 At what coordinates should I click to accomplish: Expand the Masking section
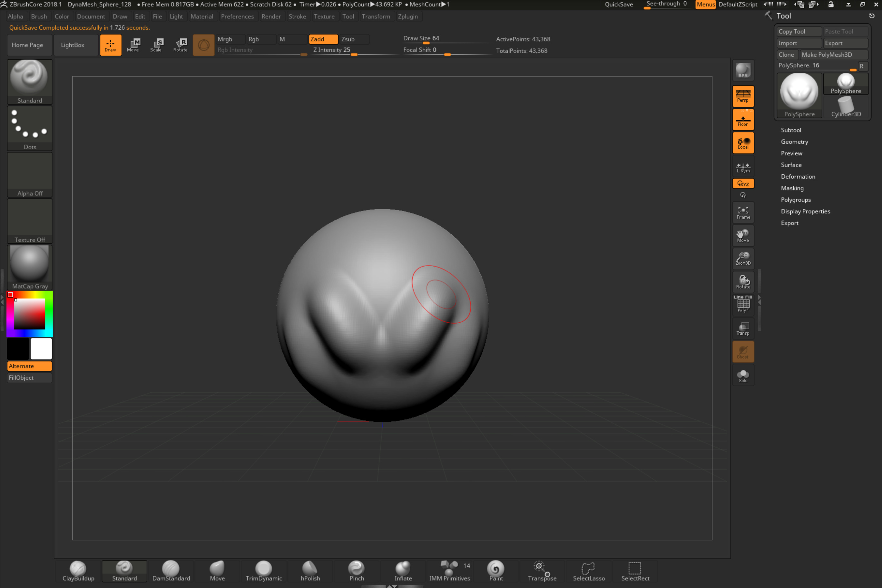(792, 188)
